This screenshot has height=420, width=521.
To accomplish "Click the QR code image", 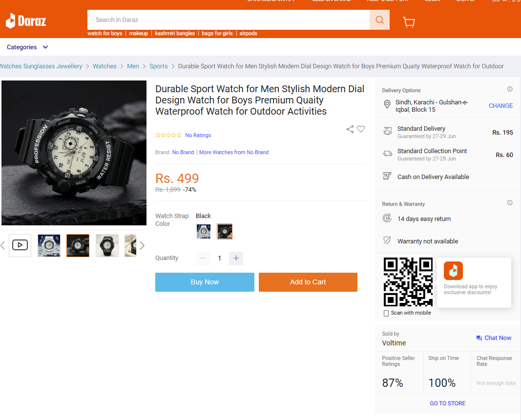I will [408, 282].
